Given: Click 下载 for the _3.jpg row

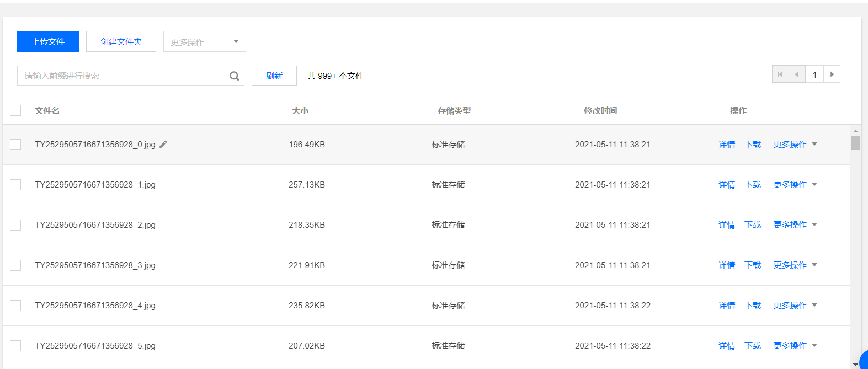Looking at the screenshot, I should click(753, 265).
